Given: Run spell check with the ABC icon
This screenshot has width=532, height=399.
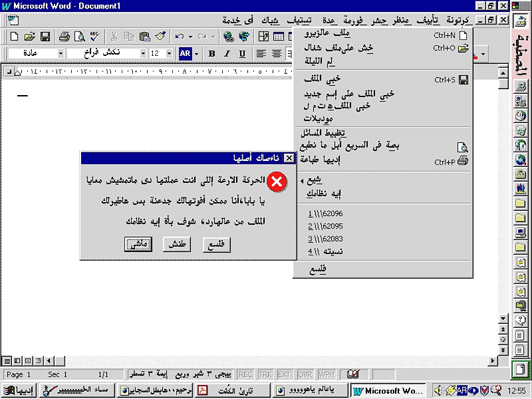Looking at the screenshot, I should tap(96, 38).
